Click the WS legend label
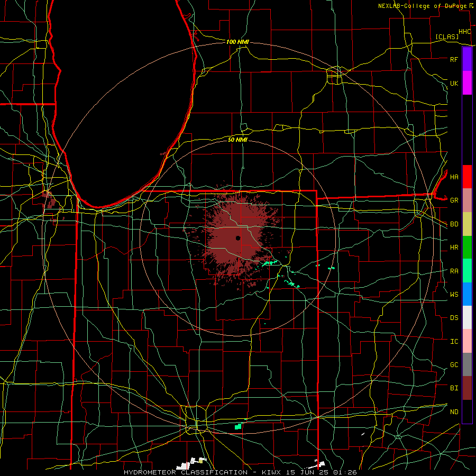The image size is (476, 476). point(454,294)
